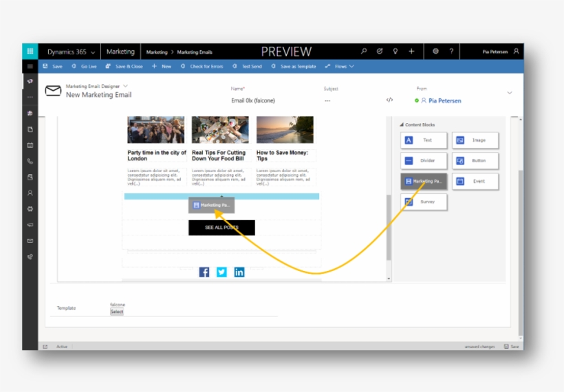Image resolution: width=564 pixels, height=392 pixels.
Task: Click the LinkedIn icon in email footer
Action: [239, 272]
